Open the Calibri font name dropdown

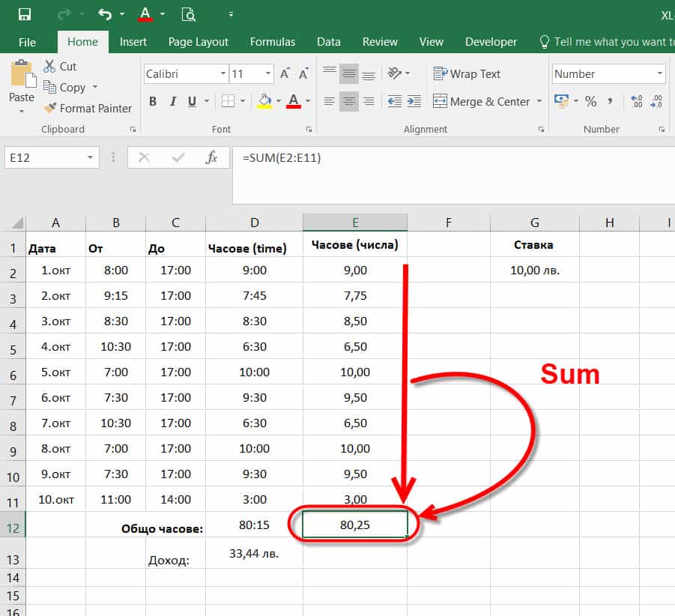point(223,73)
